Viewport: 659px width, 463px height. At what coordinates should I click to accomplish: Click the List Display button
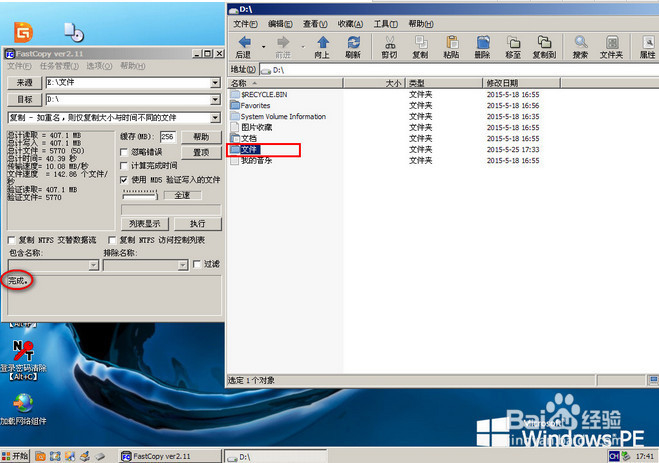point(145,224)
